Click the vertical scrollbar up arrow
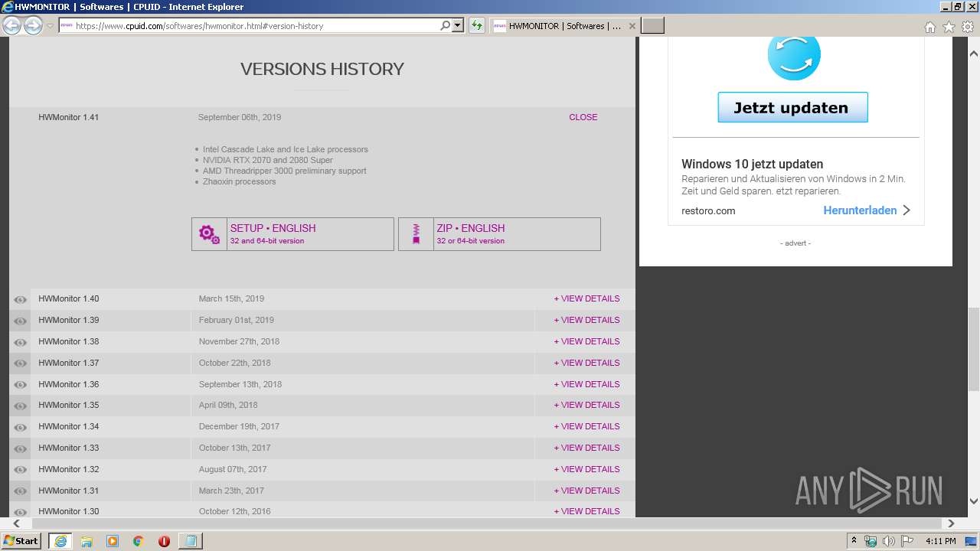Screen dimensions: 980x551 tap(973, 54)
